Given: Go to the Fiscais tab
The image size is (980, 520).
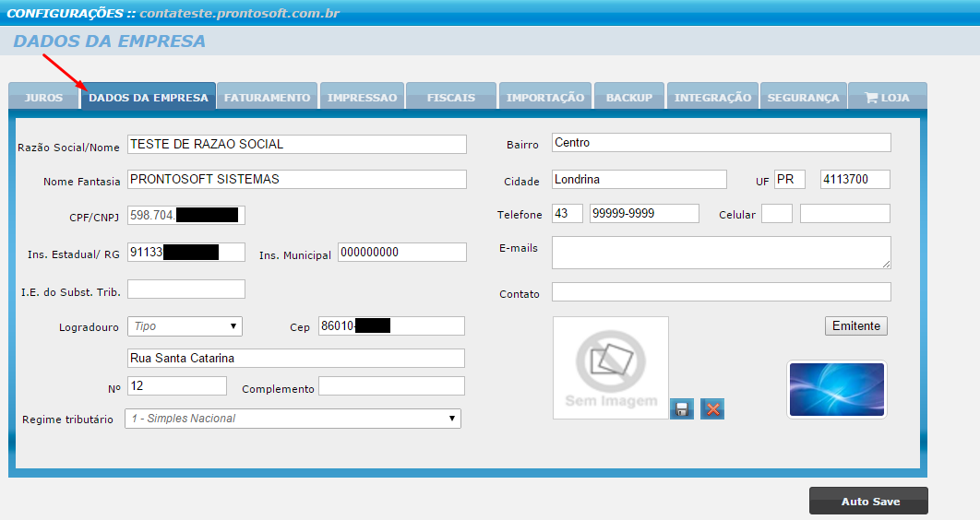Looking at the screenshot, I should click(x=450, y=98).
